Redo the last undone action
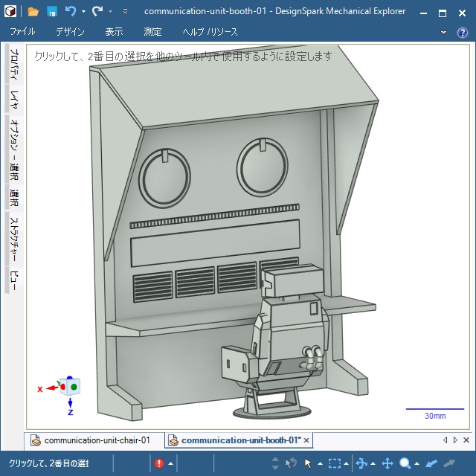This screenshot has width=476, height=476. click(x=97, y=12)
